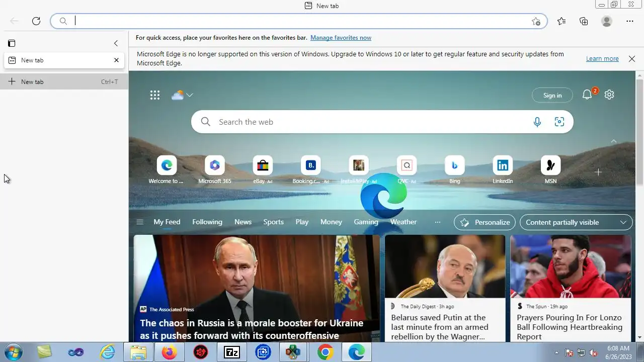644x362 pixels.
Task: Open Lonzo Ball prayers article card
Action: (571, 288)
